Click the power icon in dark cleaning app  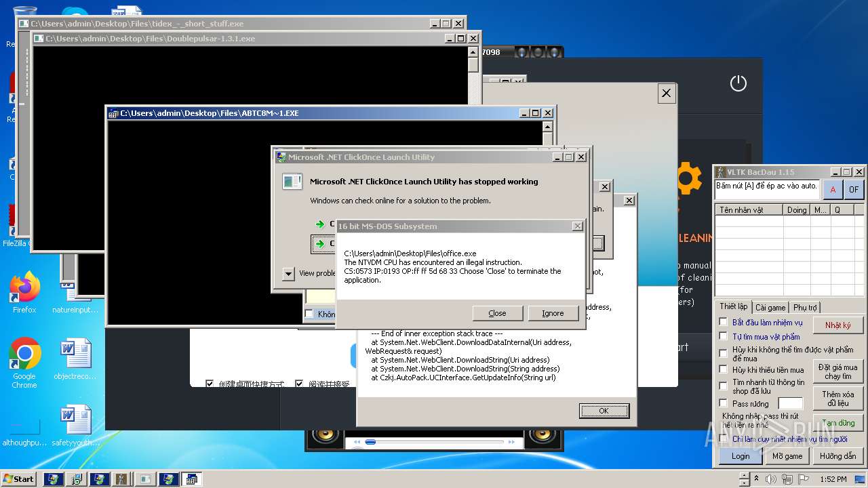[x=738, y=83]
